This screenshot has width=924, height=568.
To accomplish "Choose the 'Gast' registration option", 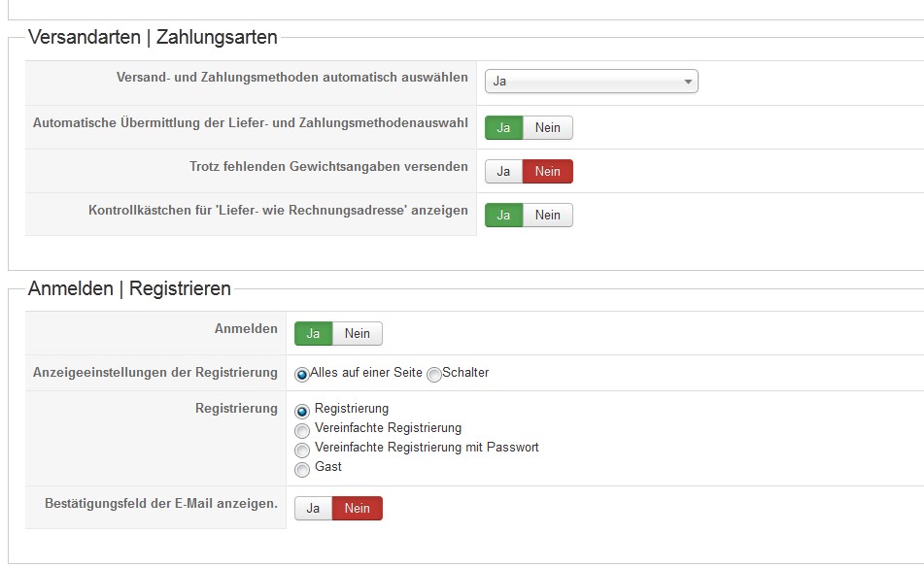I will pos(302,469).
